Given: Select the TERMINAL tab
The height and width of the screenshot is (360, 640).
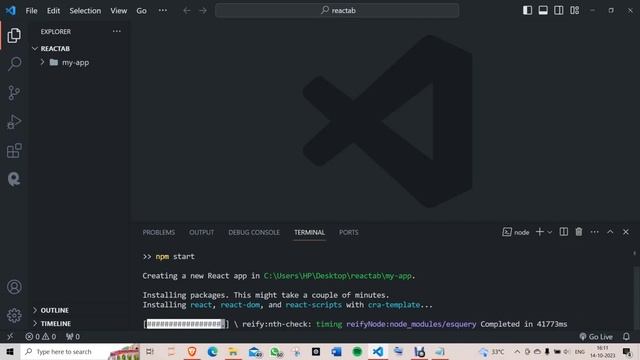Looking at the screenshot, I should click(309, 232).
